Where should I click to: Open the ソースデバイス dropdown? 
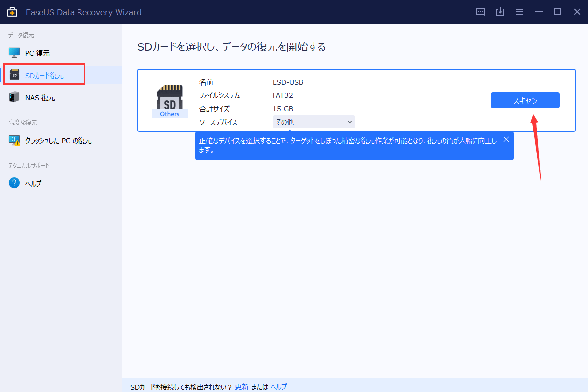[314, 122]
